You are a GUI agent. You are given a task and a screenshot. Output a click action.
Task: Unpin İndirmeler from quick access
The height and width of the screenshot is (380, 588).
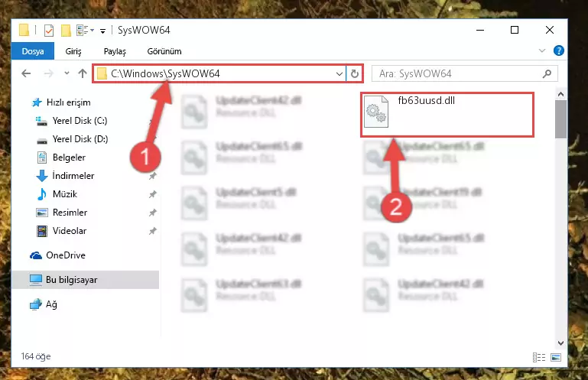point(153,176)
